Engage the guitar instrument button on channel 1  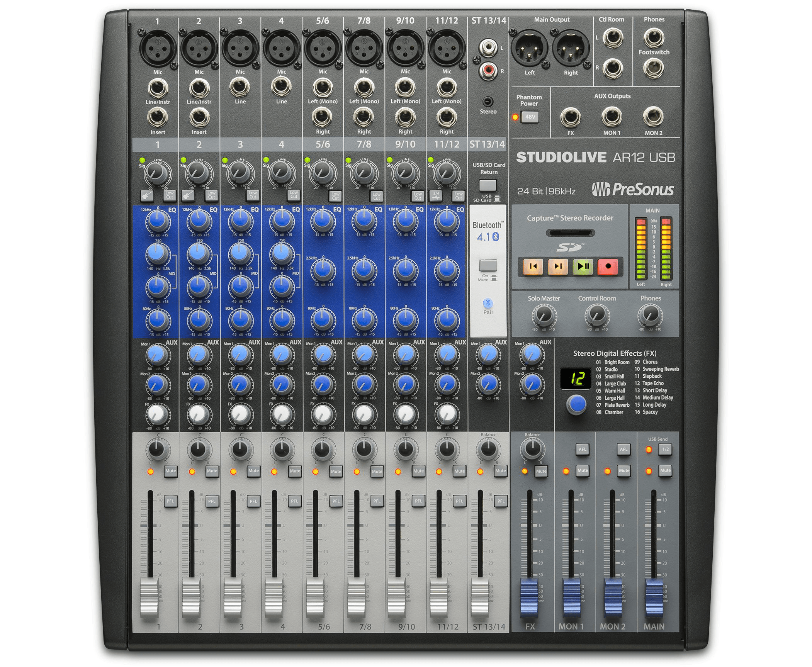pyautogui.click(x=147, y=195)
